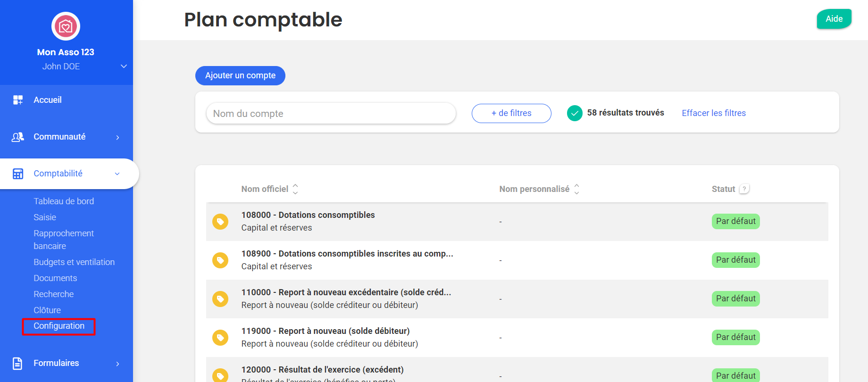Image resolution: width=868 pixels, height=382 pixels.
Task: Expand the Formulaires menu chevron
Action: click(117, 364)
